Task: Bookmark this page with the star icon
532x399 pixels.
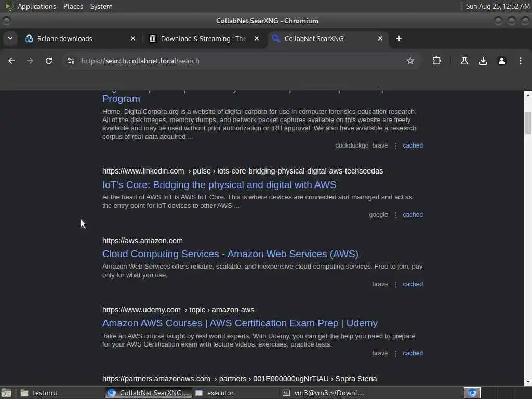Action: point(410,61)
